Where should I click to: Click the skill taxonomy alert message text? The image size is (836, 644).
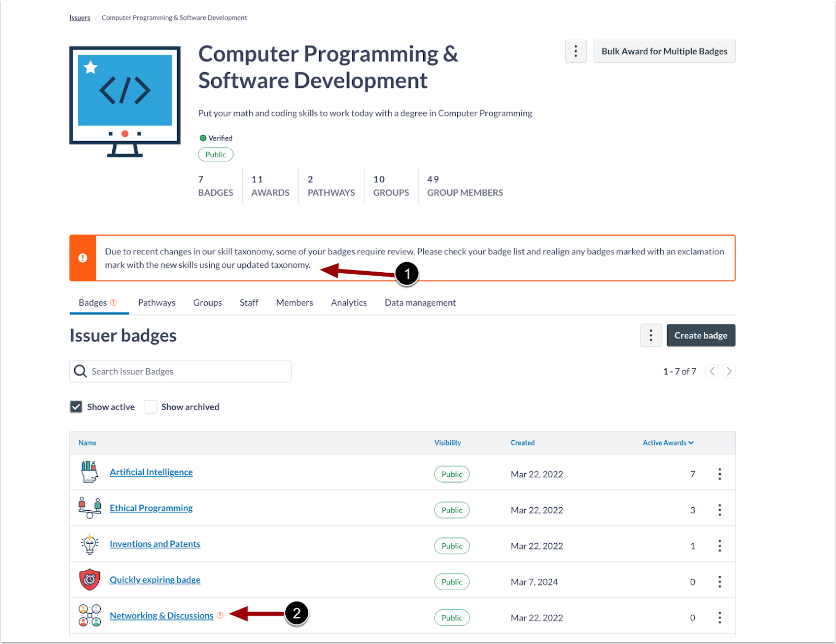pos(414,258)
